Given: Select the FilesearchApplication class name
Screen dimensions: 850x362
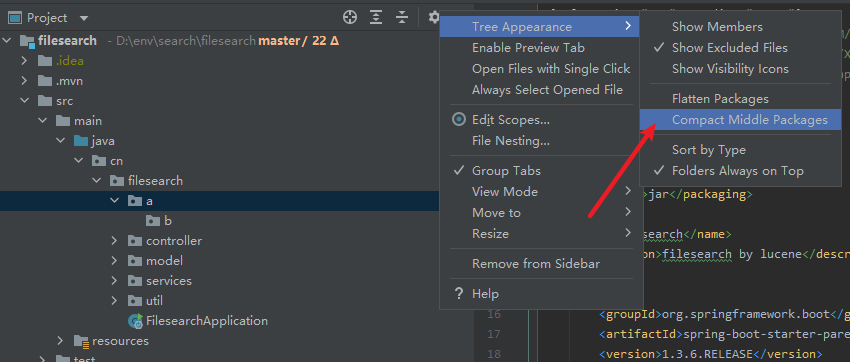Looking at the screenshot, I should (x=207, y=321).
